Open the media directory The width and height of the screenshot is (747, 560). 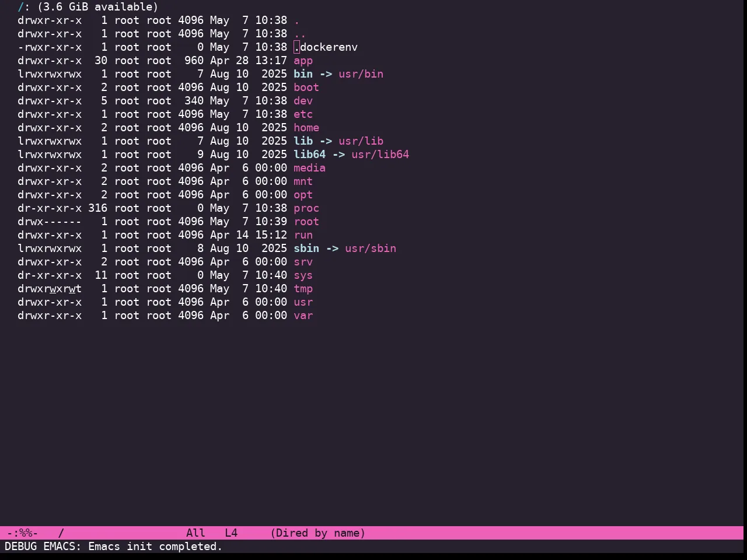[x=309, y=168]
